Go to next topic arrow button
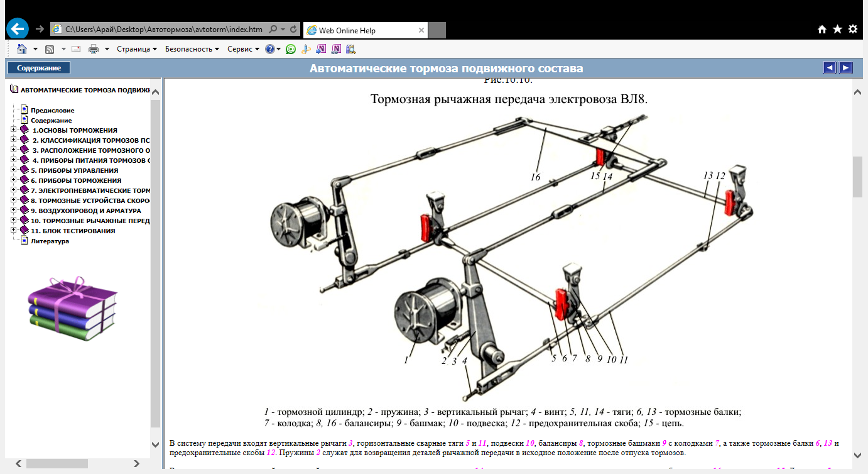Viewport: 868px width, 474px height. pos(846,68)
